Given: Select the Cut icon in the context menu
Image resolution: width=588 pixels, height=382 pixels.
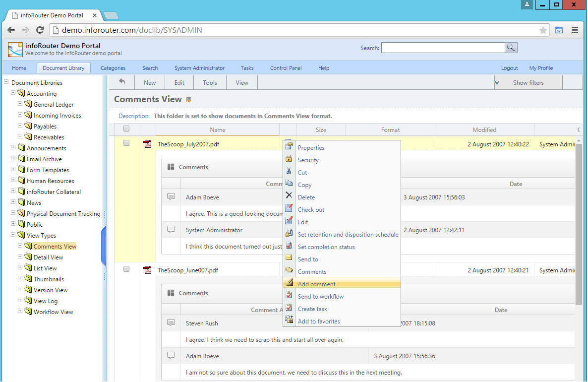Looking at the screenshot, I should pos(290,172).
